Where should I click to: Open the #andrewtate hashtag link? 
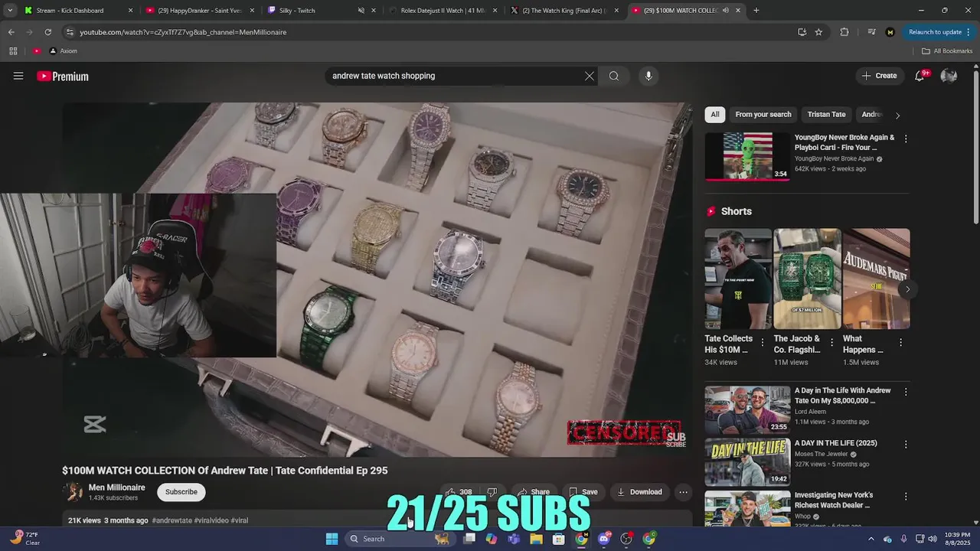coord(171,520)
